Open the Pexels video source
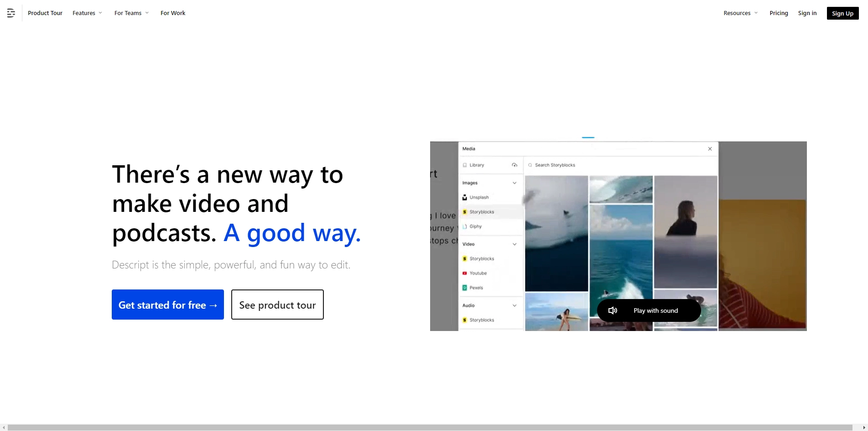 (477, 287)
